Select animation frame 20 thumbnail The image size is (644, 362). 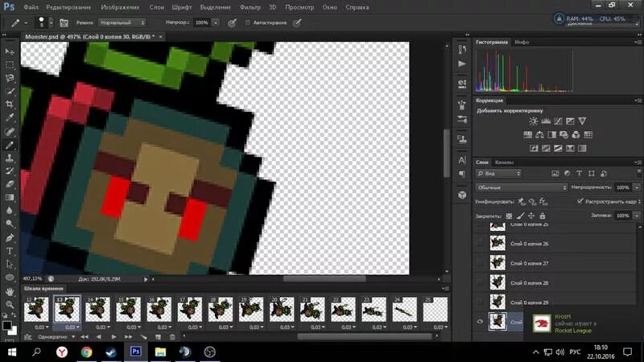(282, 309)
